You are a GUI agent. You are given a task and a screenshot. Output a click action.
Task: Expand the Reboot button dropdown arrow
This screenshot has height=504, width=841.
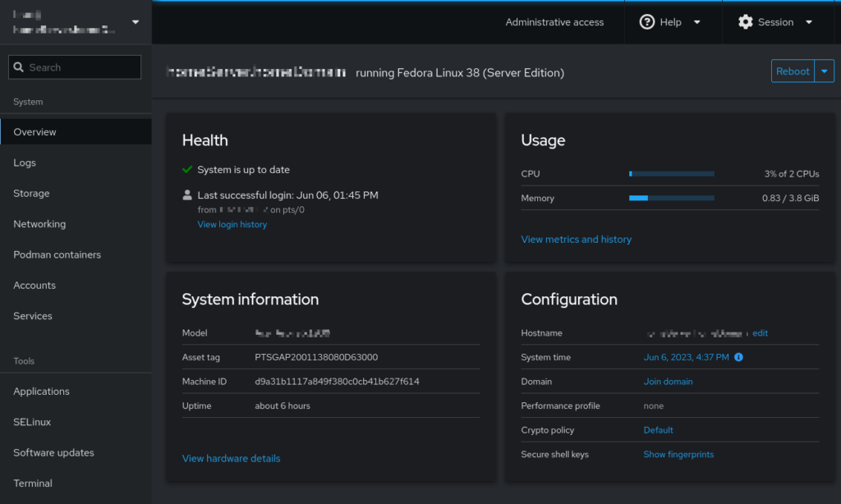(x=825, y=71)
